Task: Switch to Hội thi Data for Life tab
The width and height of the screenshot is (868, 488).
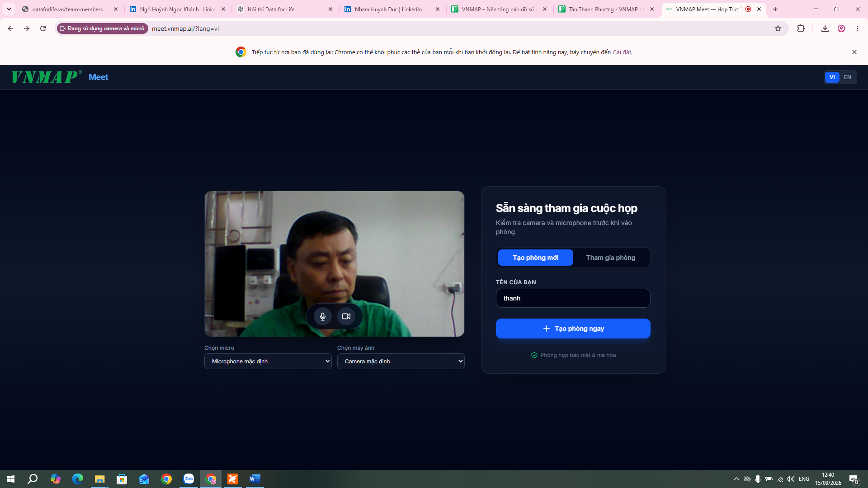Action: [284, 9]
